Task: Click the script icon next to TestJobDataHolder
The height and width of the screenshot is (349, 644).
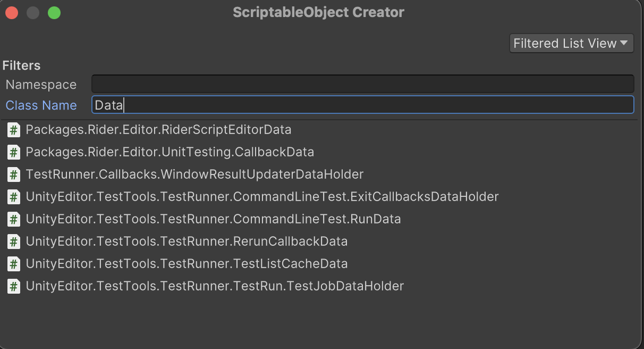Action: 14,286
